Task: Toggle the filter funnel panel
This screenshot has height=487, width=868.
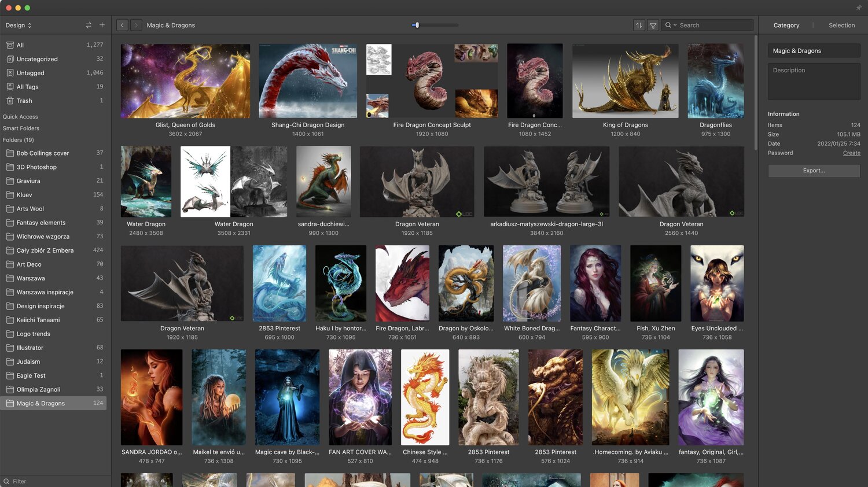Action: coord(653,25)
